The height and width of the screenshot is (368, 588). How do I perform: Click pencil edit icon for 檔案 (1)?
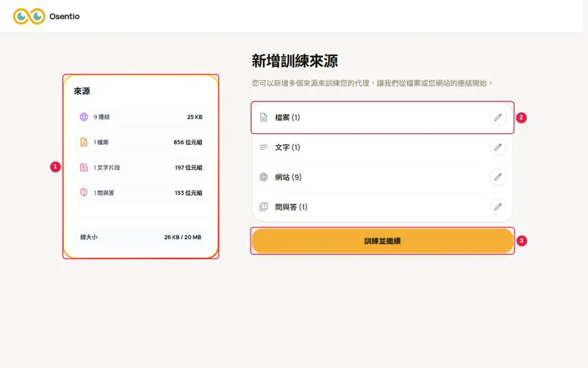(498, 118)
